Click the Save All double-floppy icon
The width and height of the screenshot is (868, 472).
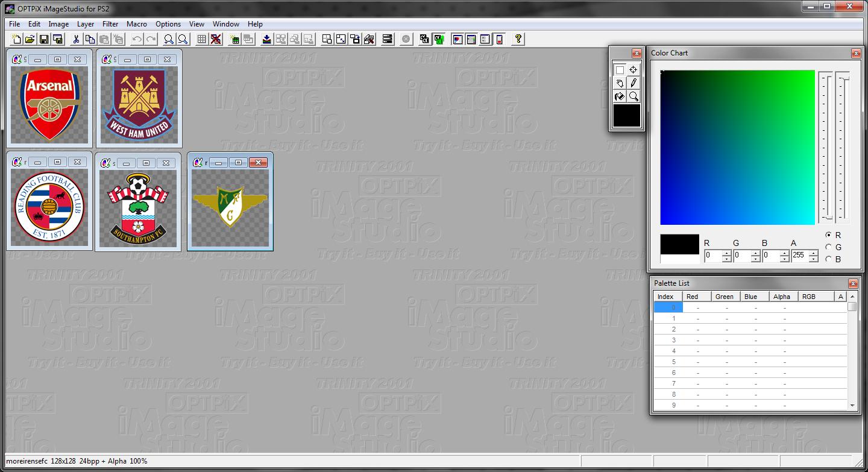tap(58, 39)
